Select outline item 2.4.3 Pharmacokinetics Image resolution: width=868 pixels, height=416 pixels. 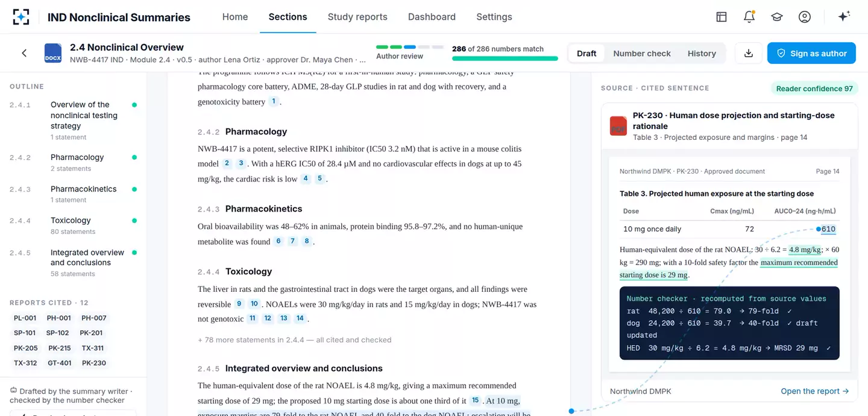pyautogui.click(x=73, y=194)
